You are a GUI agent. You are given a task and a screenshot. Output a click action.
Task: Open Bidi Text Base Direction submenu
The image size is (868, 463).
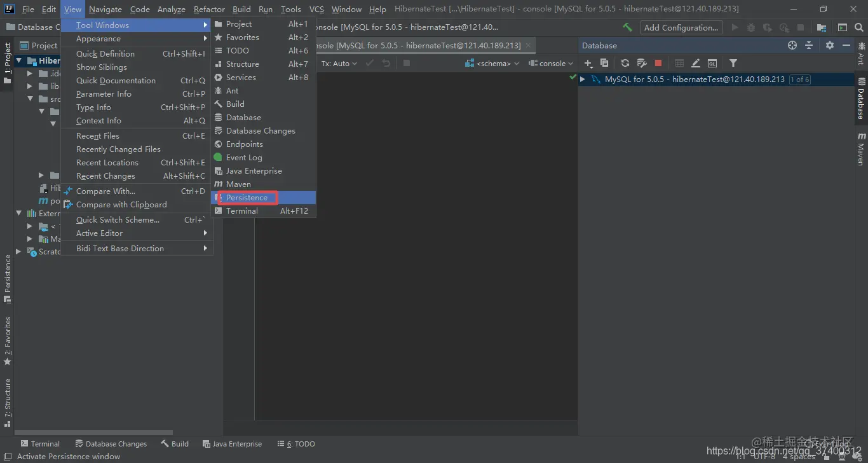pyautogui.click(x=137, y=248)
